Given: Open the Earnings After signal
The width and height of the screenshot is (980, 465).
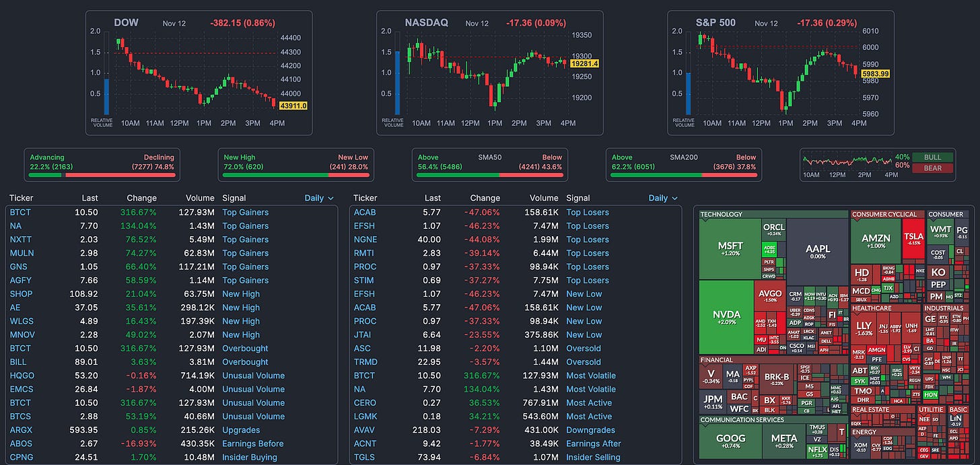Looking at the screenshot, I should (x=594, y=443).
